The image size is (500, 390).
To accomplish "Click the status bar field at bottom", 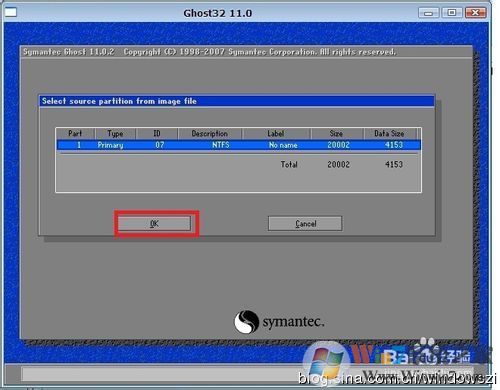I will coord(247,374).
